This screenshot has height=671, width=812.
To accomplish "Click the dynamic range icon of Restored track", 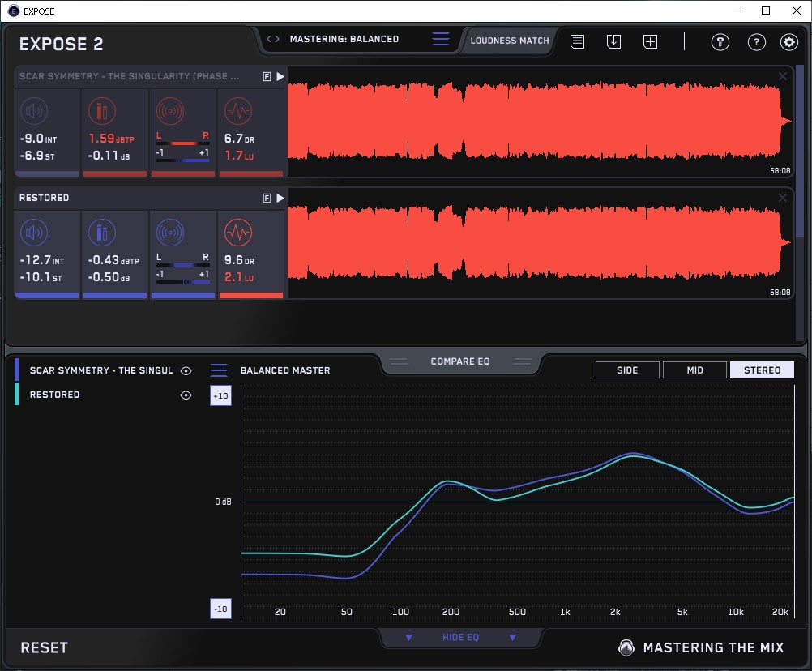I will [x=237, y=234].
